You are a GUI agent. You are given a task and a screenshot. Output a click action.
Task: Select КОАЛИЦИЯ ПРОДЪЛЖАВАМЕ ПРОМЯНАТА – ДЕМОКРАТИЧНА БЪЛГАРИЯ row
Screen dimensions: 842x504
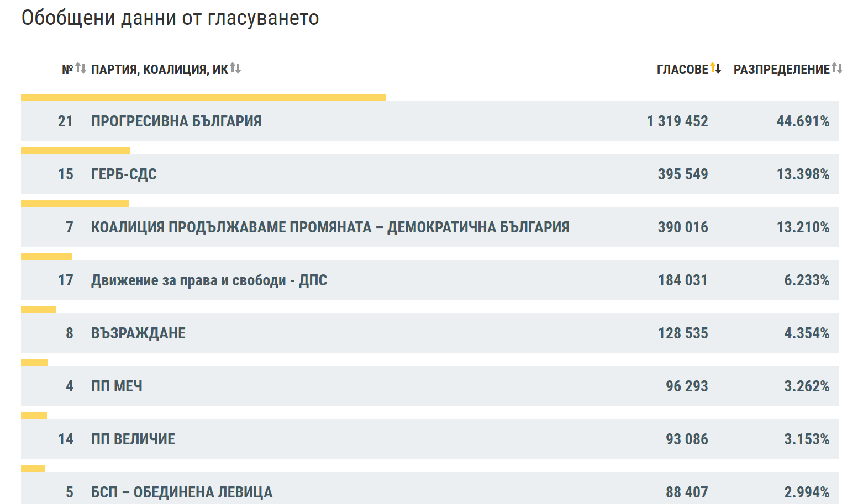(430, 227)
